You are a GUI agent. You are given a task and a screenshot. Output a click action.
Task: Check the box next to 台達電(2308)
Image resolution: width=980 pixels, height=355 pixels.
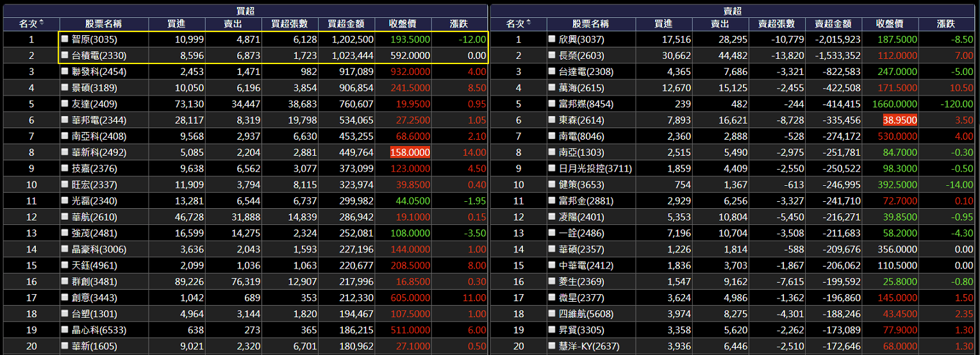tap(552, 71)
